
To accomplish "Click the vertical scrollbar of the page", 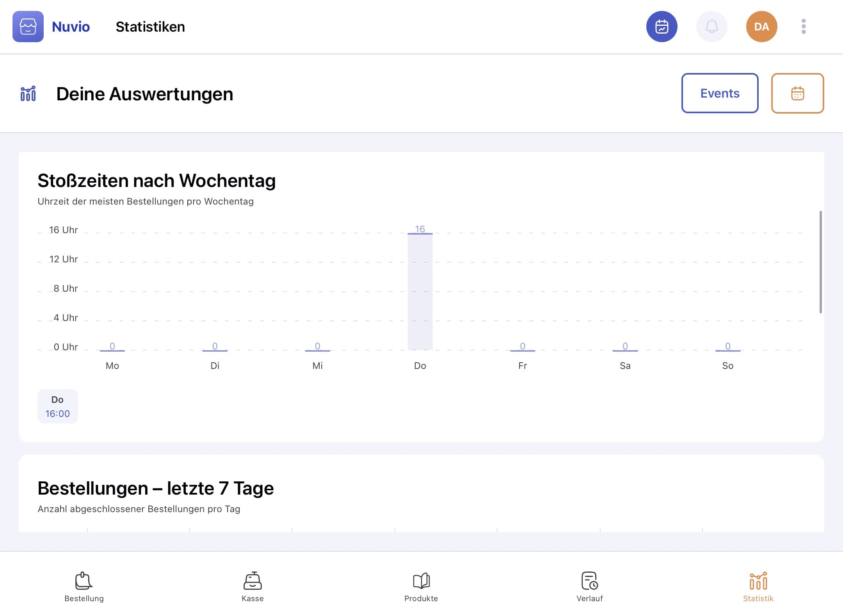I will click(x=820, y=262).
